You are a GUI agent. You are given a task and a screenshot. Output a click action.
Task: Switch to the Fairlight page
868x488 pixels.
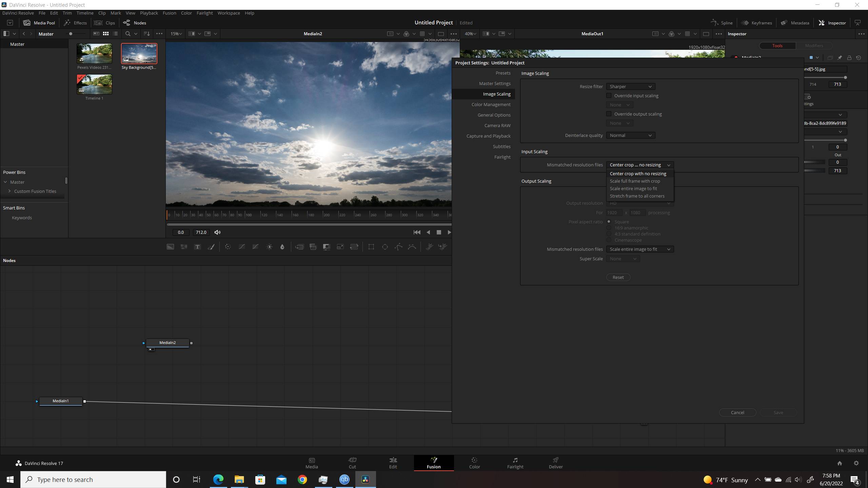coord(515,463)
